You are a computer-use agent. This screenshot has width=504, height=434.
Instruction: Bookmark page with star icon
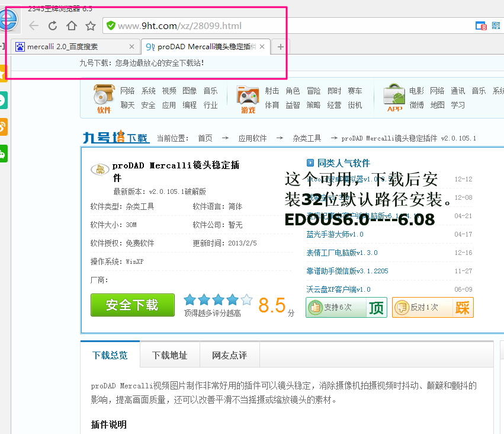[91, 25]
